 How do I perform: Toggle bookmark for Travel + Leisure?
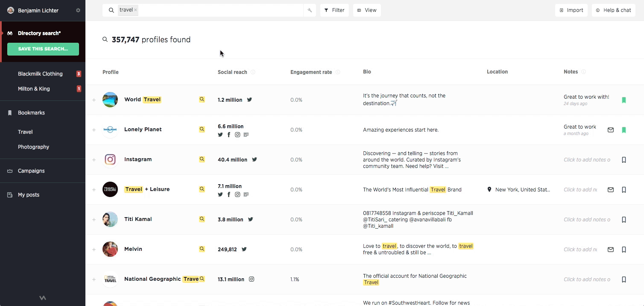click(624, 190)
